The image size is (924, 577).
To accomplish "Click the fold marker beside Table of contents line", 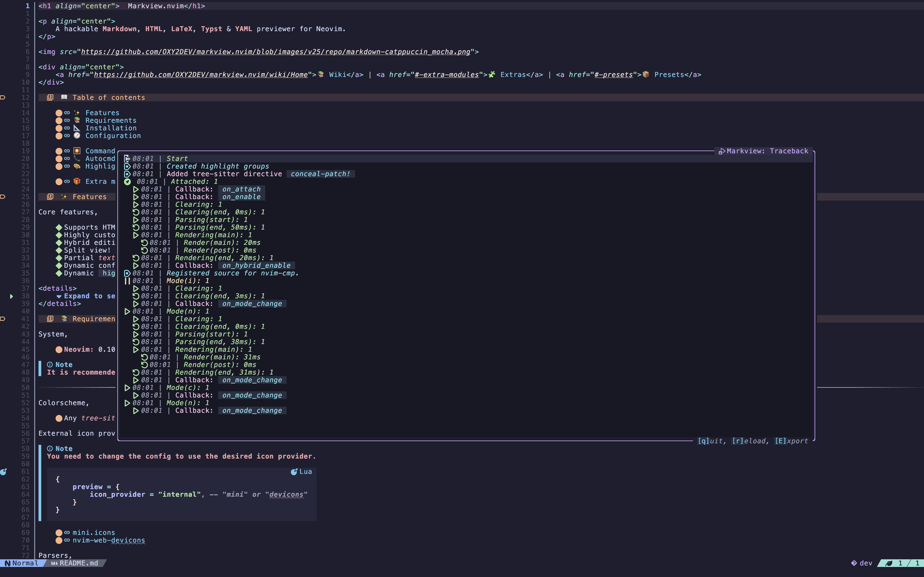I will [3, 98].
